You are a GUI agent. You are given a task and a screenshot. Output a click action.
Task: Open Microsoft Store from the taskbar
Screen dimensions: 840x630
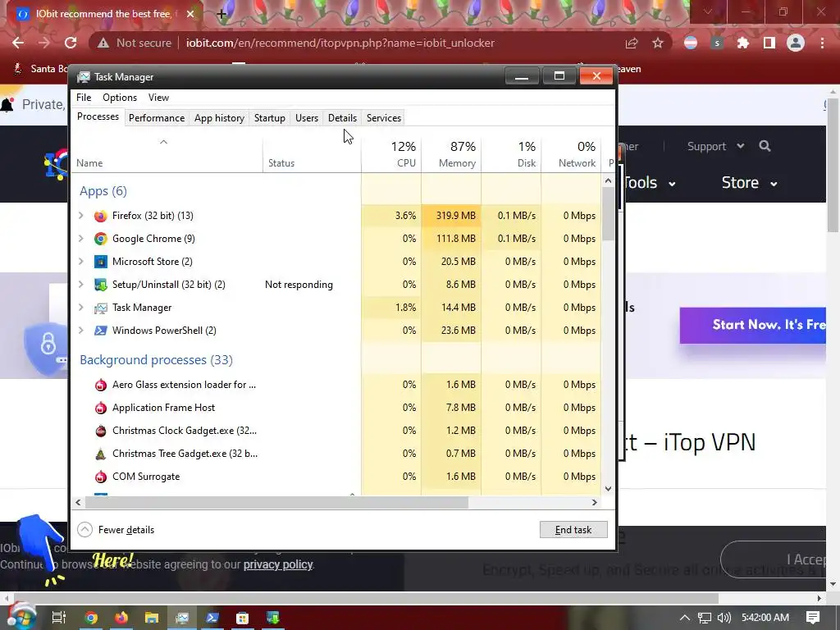(242, 618)
